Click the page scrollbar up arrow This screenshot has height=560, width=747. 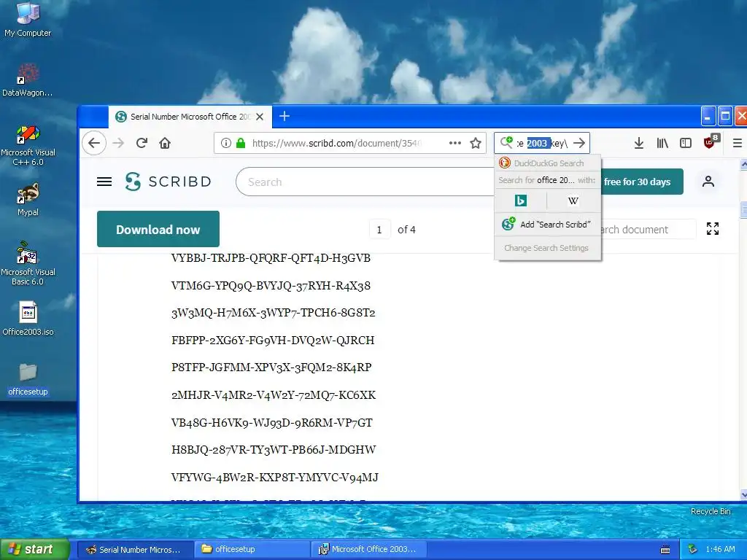click(743, 164)
